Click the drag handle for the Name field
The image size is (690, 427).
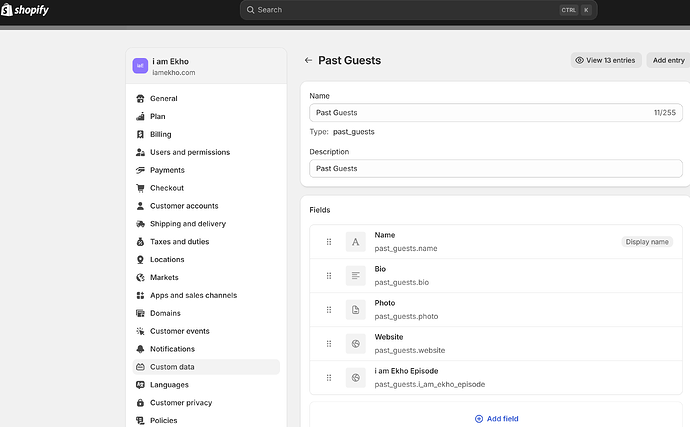pos(328,241)
